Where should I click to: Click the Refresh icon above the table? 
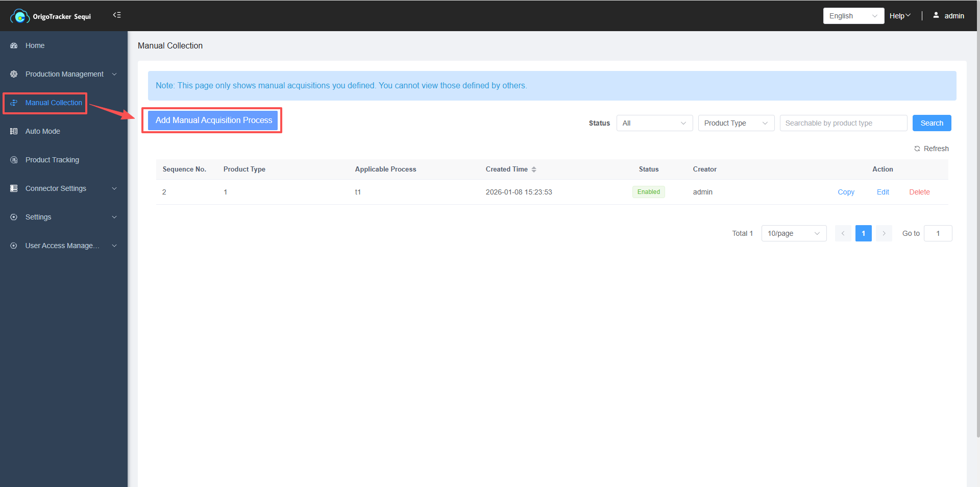pos(917,149)
